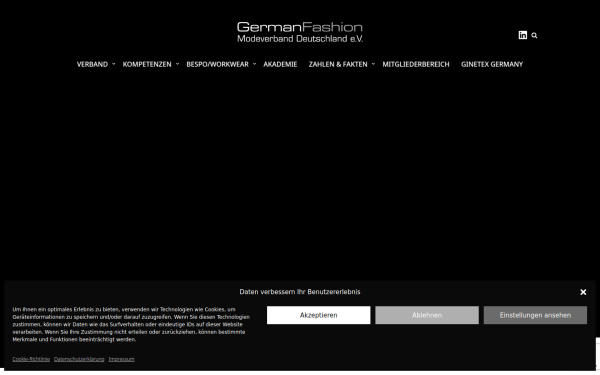The image size is (600, 375).
Task: Click Einstellungen ansehen button
Action: point(535,315)
